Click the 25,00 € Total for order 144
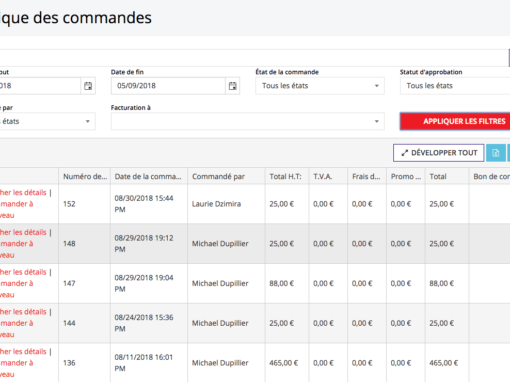510x382 pixels. coord(442,323)
